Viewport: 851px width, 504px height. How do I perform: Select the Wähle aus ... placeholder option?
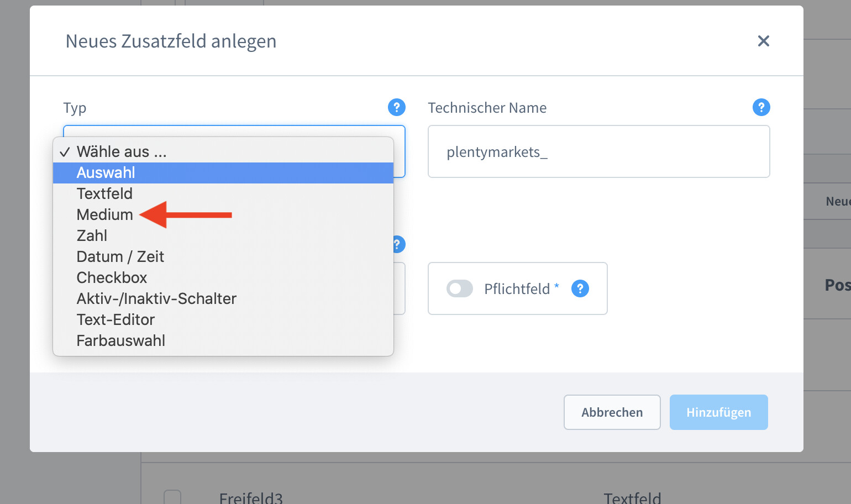click(x=122, y=152)
